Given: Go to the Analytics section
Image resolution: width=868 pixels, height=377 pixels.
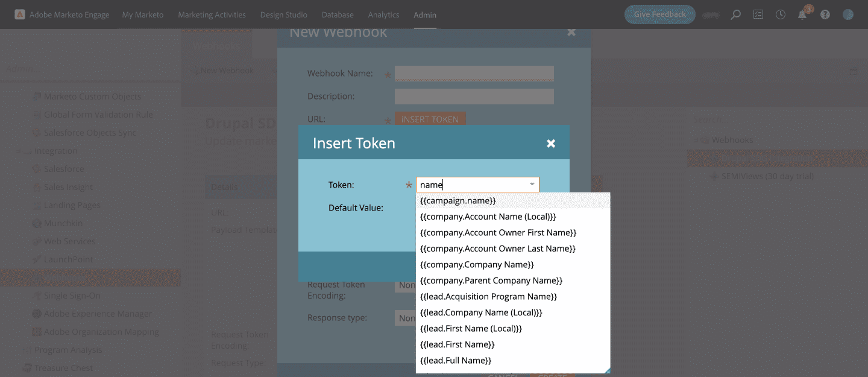Looking at the screenshot, I should [383, 14].
